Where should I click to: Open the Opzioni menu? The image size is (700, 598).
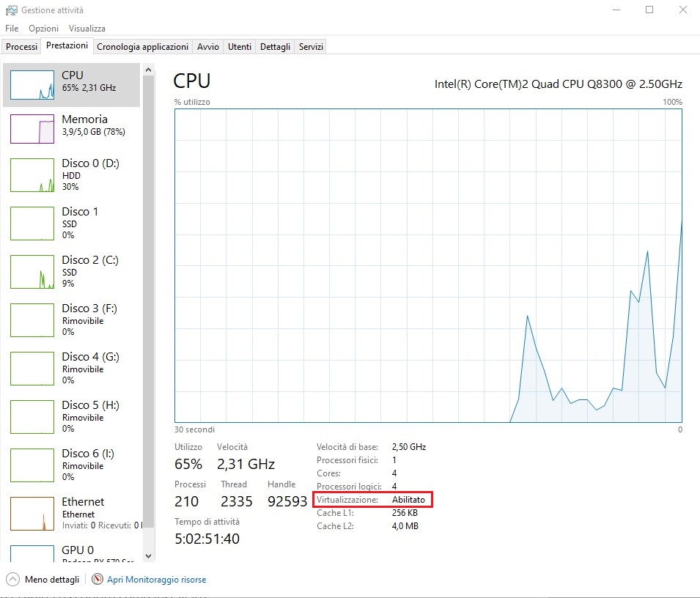pos(44,28)
